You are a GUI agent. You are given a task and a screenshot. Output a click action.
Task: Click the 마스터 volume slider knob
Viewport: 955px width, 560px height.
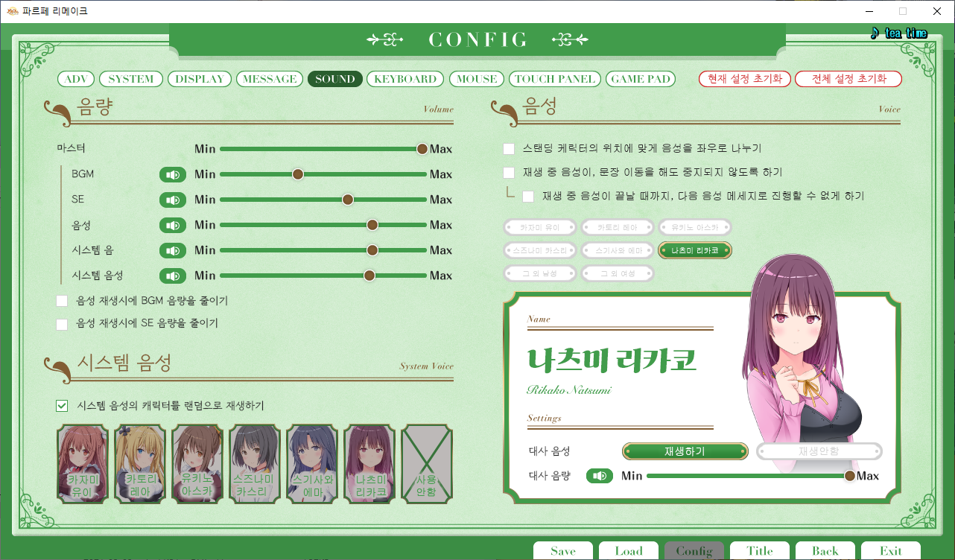[422, 149]
